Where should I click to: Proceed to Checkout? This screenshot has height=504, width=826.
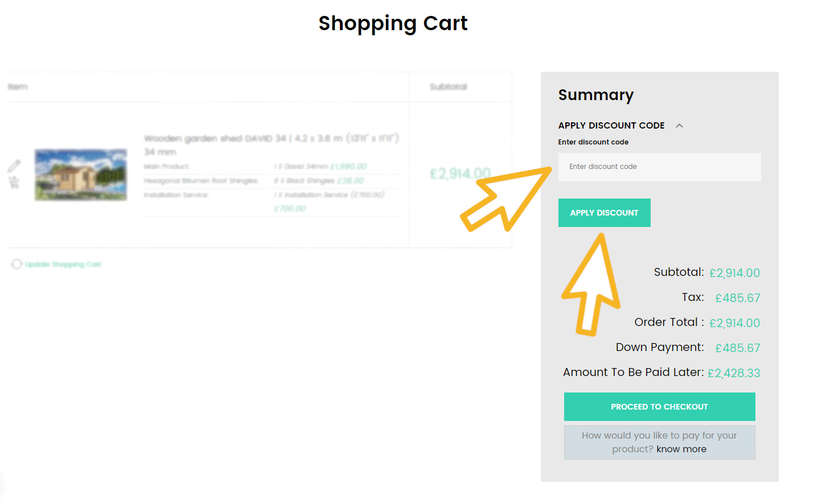pyautogui.click(x=659, y=407)
